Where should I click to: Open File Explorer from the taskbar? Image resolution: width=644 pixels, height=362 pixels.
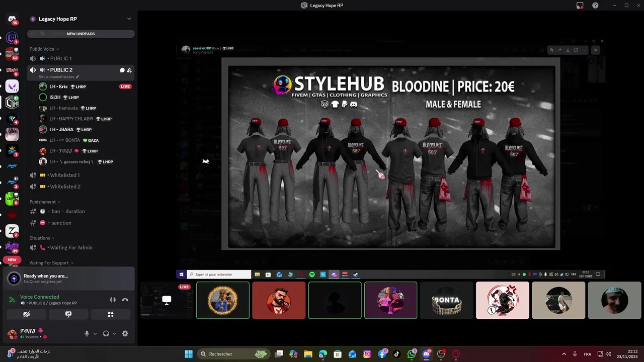[x=308, y=354]
